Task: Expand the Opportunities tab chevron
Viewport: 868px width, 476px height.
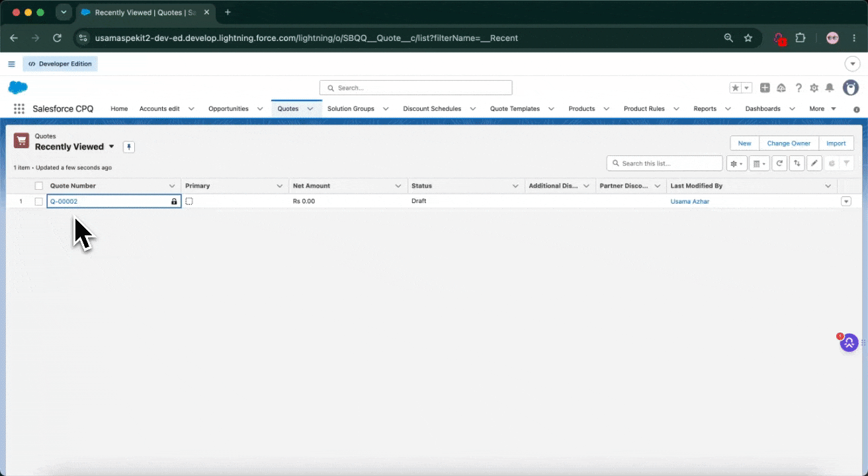Action: pyautogui.click(x=260, y=109)
